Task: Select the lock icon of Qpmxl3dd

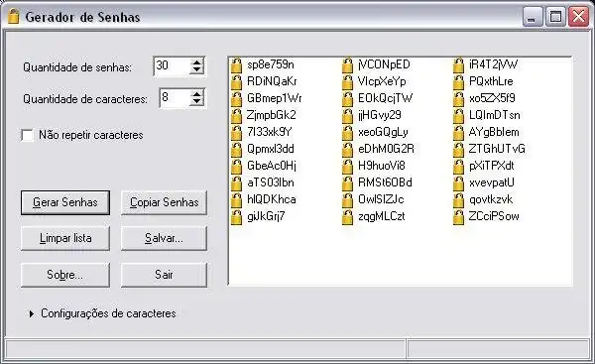Action: (236, 150)
